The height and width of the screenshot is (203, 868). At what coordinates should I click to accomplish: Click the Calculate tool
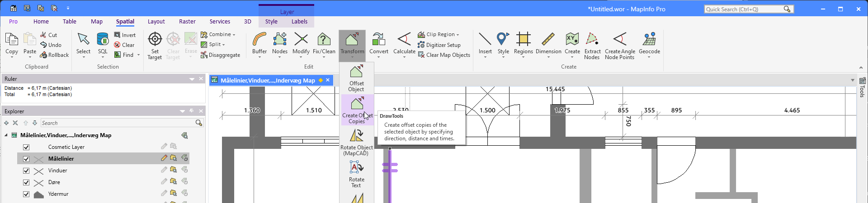[404, 43]
